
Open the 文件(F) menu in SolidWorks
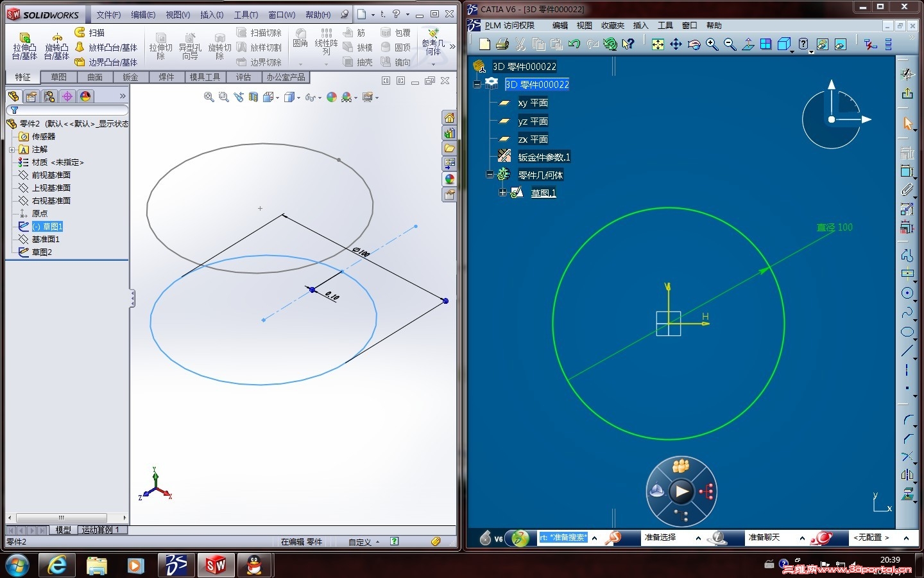[x=108, y=15]
